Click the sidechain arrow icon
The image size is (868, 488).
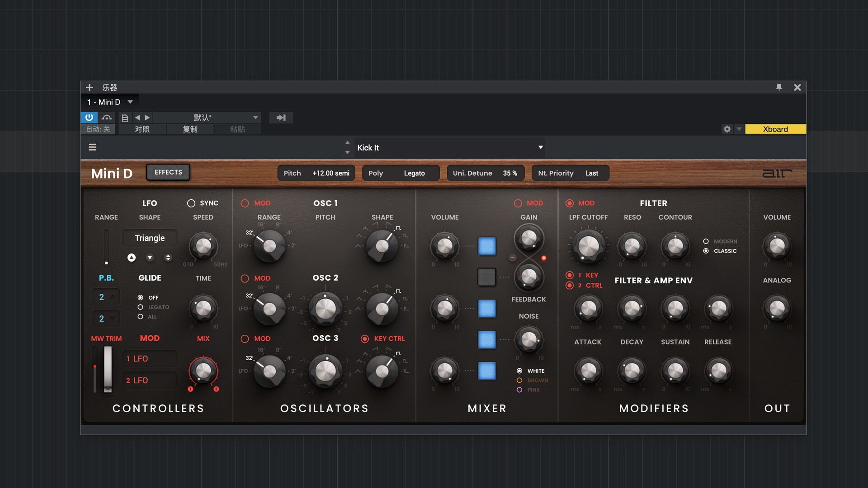pos(281,117)
